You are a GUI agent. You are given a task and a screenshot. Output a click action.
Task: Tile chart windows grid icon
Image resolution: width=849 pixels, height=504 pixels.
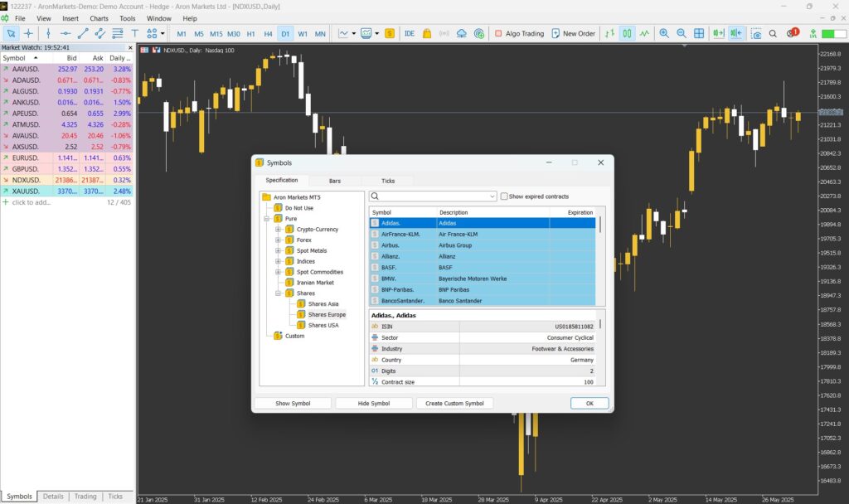699,33
